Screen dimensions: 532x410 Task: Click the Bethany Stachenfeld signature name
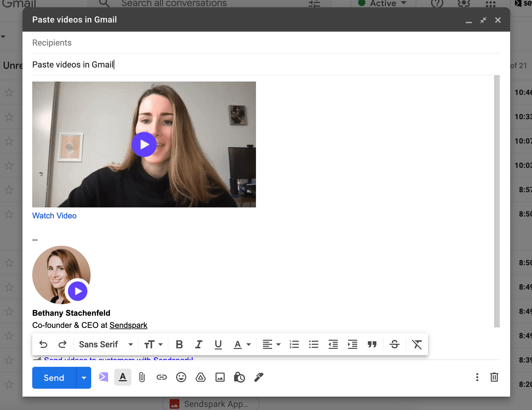click(x=71, y=313)
